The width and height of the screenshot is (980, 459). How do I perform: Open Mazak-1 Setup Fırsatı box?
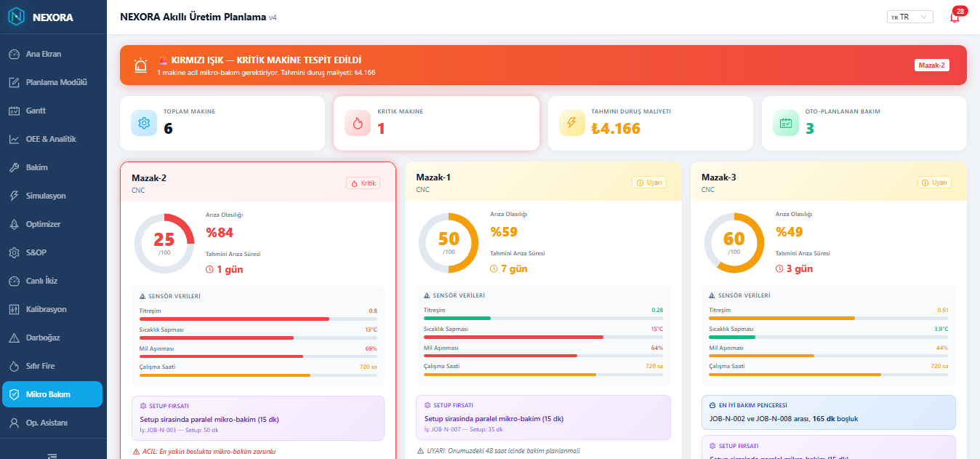coord(544,418)
